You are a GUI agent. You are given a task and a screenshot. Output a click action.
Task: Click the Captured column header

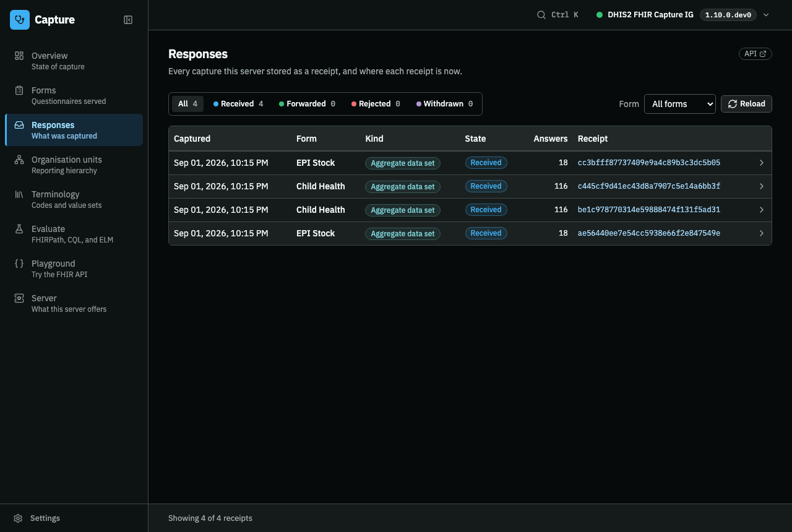click(x=192, y=139)
